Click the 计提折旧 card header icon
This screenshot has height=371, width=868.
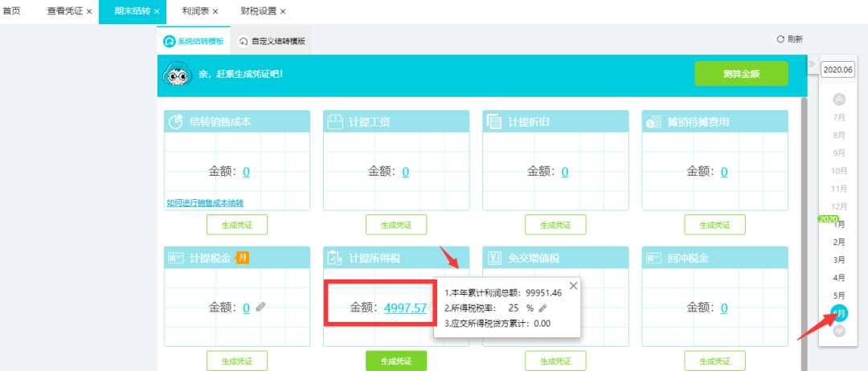(493, 122)
